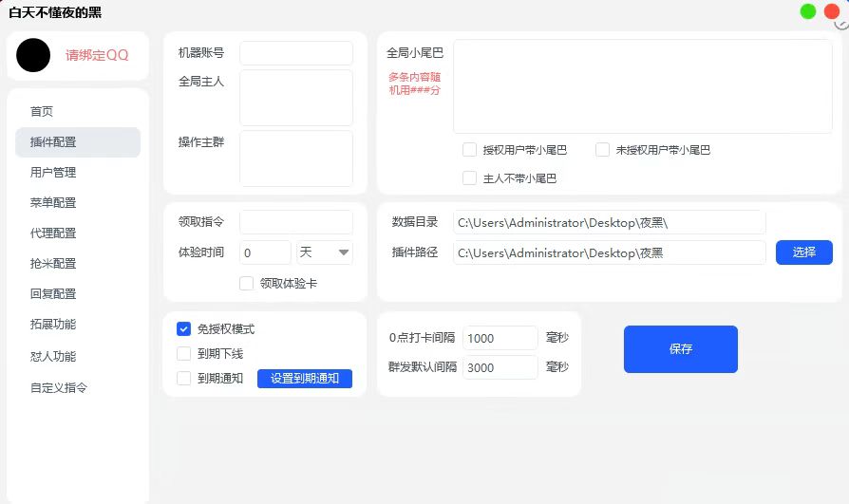
Task: Toggle the 未授权用户带小尾巴 checkbox
Action: [602, 150]
